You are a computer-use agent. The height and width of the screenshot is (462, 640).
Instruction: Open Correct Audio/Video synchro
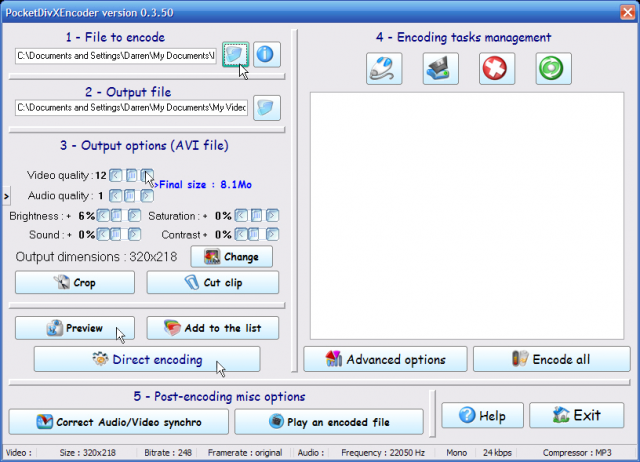click(119, 422)
